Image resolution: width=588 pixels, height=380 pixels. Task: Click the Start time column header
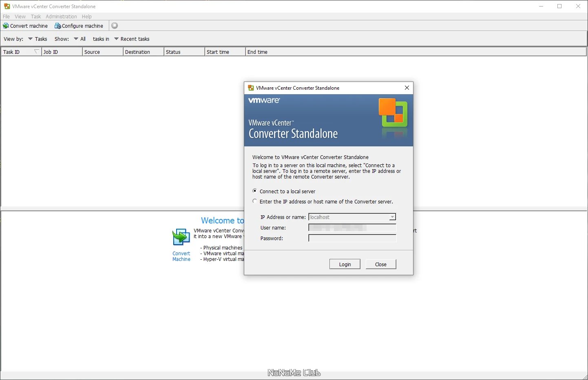pos(225,52)
